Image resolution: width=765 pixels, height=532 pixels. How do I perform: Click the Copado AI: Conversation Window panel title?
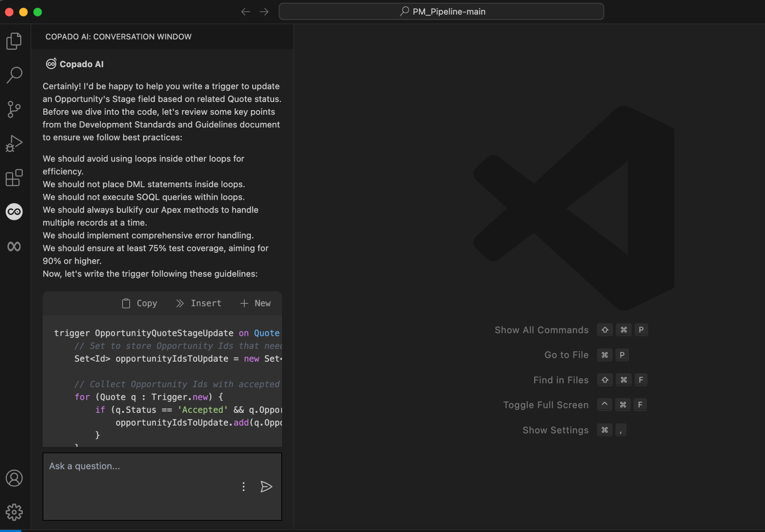pos(118,37)
